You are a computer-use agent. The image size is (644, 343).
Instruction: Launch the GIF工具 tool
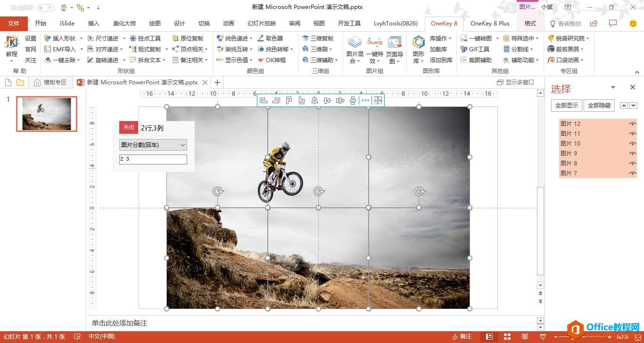475,49
